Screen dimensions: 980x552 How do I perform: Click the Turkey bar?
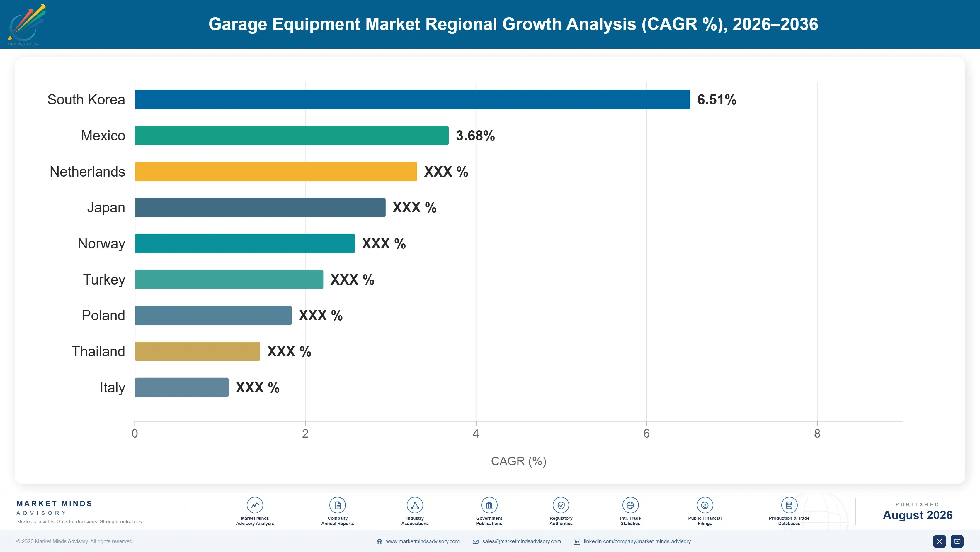(229, 280)
